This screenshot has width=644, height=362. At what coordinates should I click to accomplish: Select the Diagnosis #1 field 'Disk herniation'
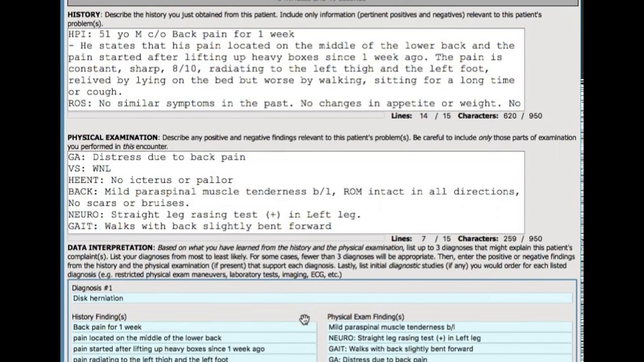coord(322,298)
